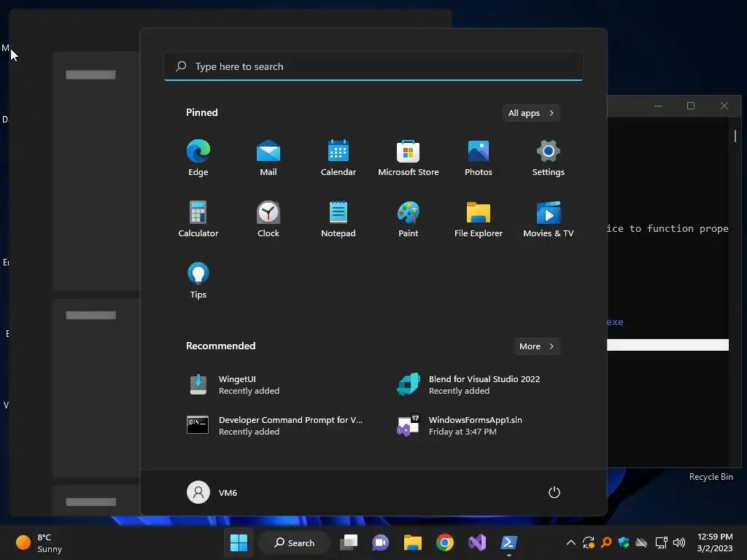Open Settings from pinned apps
Screen dimensions: 747x560
click(x=549, y=158)
